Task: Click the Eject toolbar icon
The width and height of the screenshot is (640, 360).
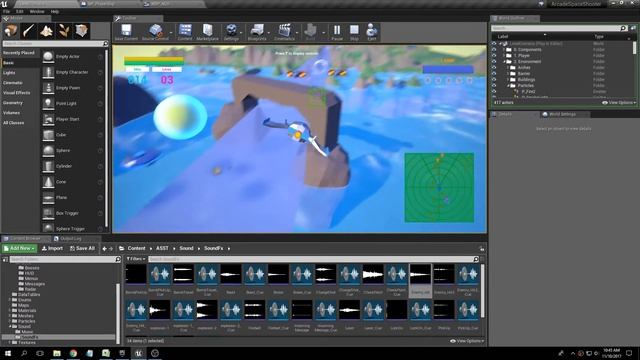Action: 371,32
